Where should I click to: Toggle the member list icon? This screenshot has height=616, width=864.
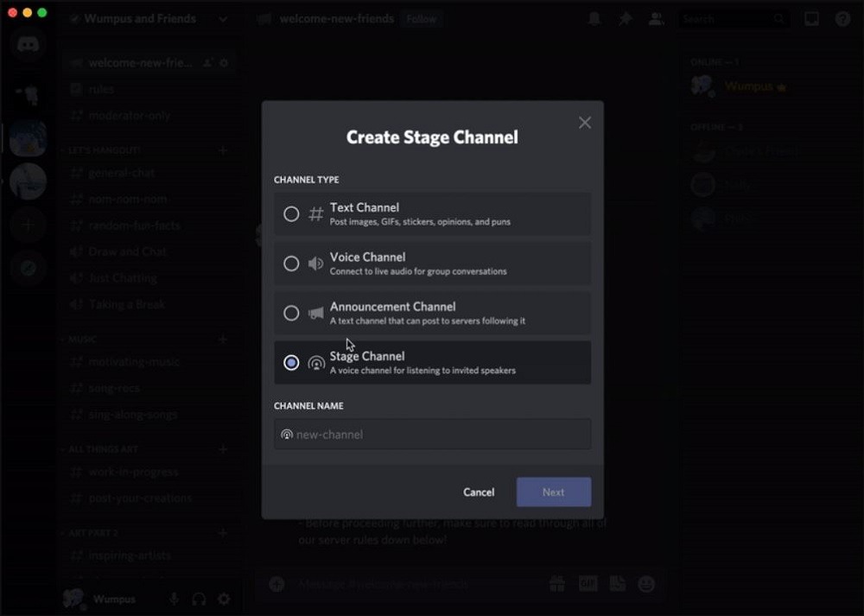(656, 18)
